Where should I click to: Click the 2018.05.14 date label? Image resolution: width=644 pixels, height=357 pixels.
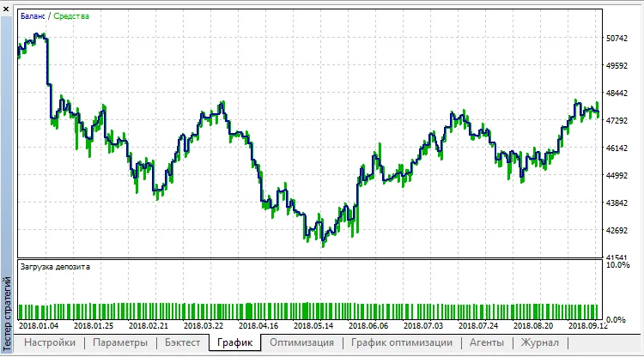313,326
